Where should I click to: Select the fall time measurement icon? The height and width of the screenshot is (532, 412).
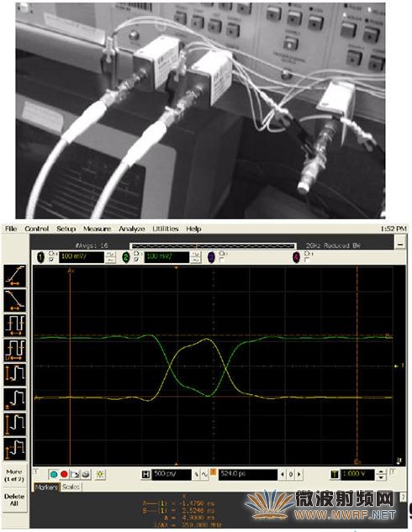pyautogui.click(x=15, y=300)
